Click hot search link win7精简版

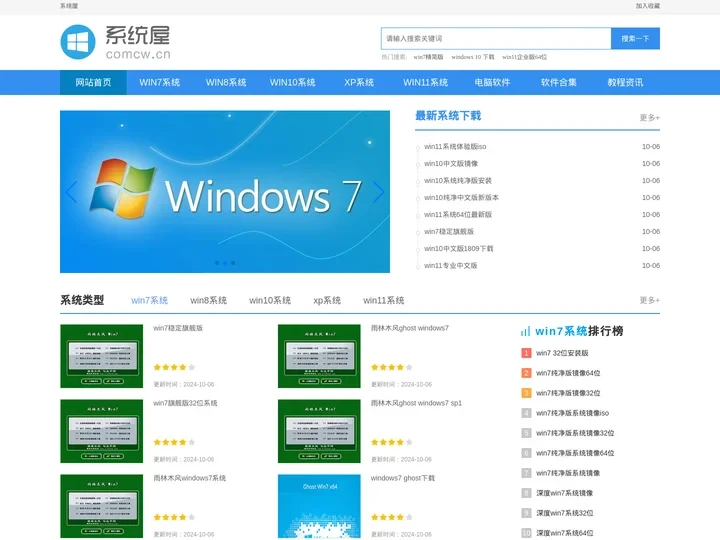click(x=428, y=57)
